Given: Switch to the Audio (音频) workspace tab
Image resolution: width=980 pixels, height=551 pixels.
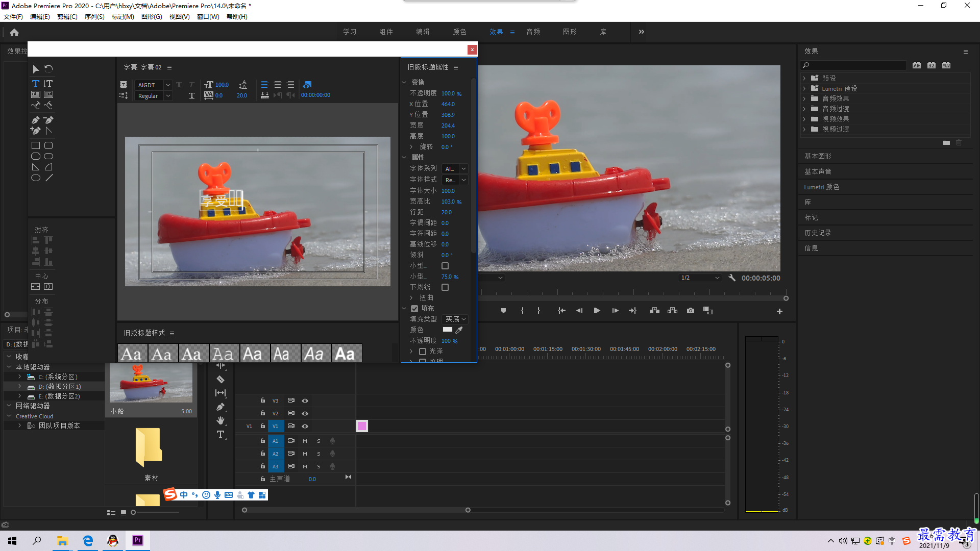Looking at the screenshot, I should tap(533, 32).
